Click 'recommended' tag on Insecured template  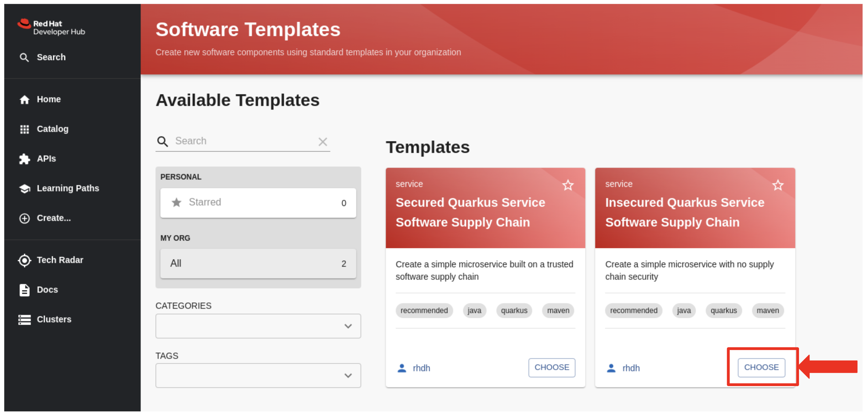(x=634, y=311)
